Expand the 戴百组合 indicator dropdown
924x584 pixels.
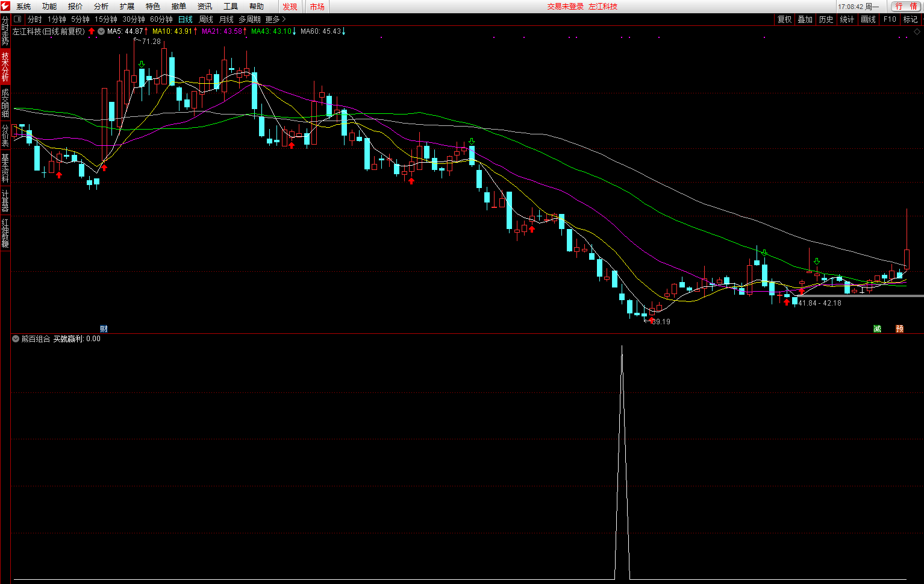(x=16, y=339)
